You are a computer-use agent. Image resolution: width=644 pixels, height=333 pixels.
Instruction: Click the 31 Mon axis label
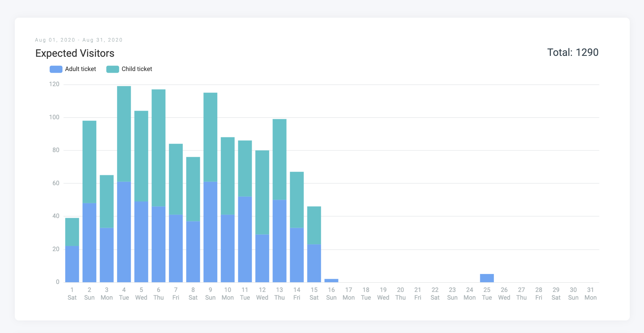point(590,294)
